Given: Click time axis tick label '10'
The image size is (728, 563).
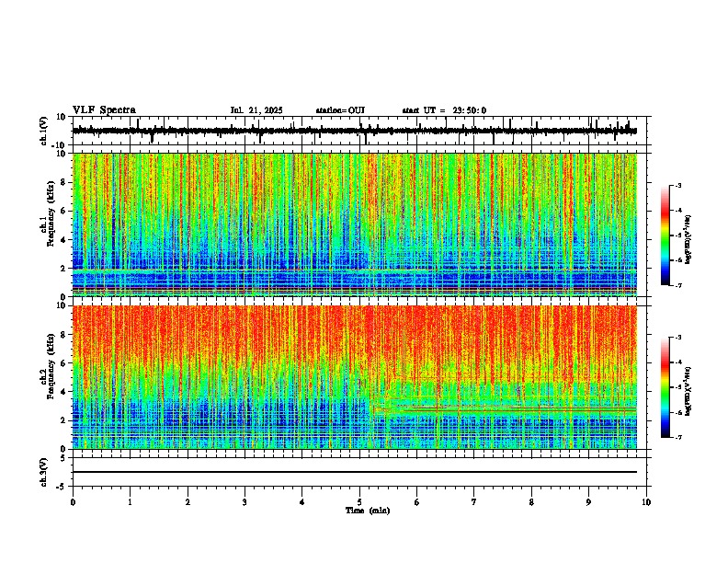Looking at the screenshot, I should [x=646, y=502].
